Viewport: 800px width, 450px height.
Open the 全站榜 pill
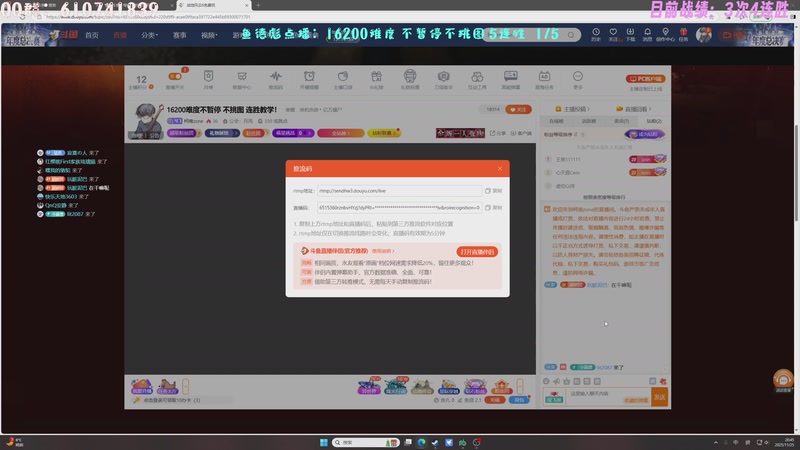coord(341,133)
